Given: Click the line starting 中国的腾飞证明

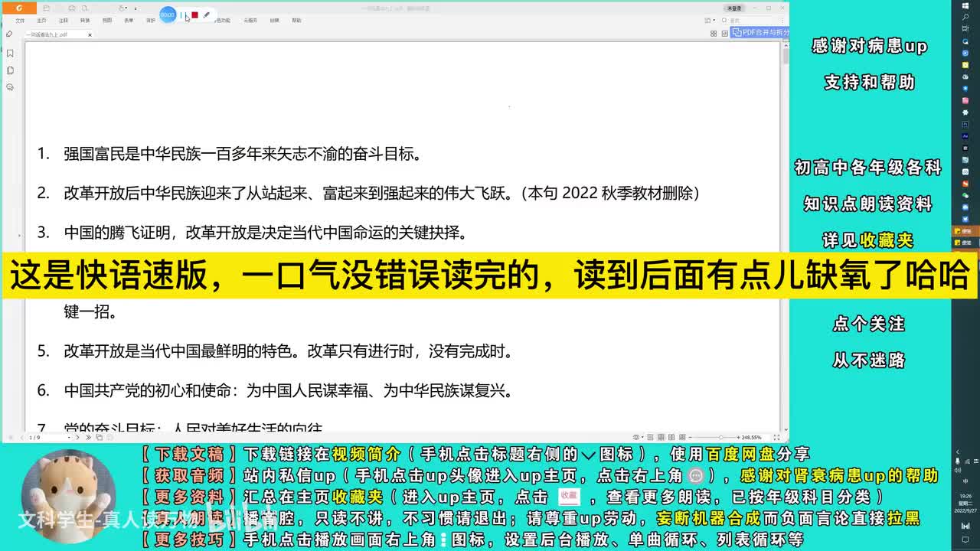Looking at the screenshot, I should tap(266, 233).
